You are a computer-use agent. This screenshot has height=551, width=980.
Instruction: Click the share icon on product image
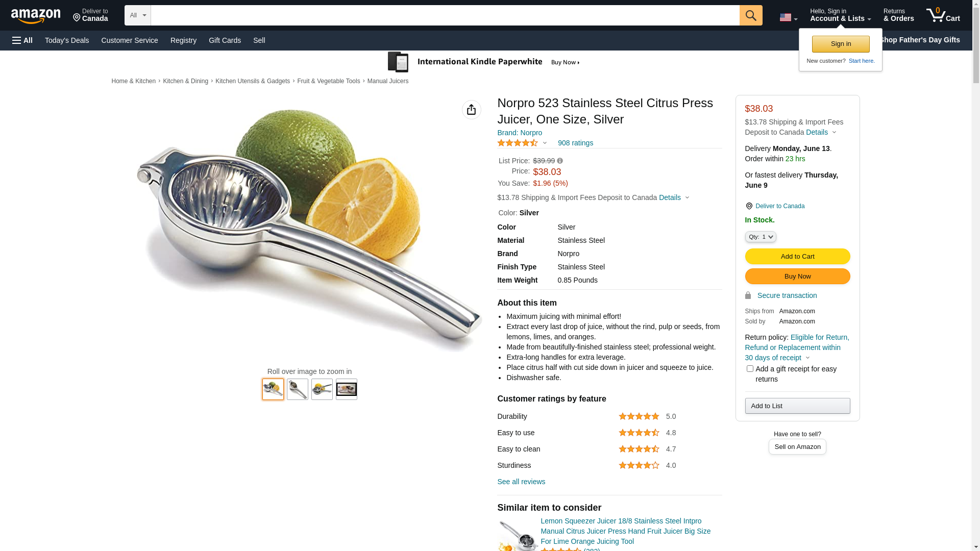[x=471, y=110]
